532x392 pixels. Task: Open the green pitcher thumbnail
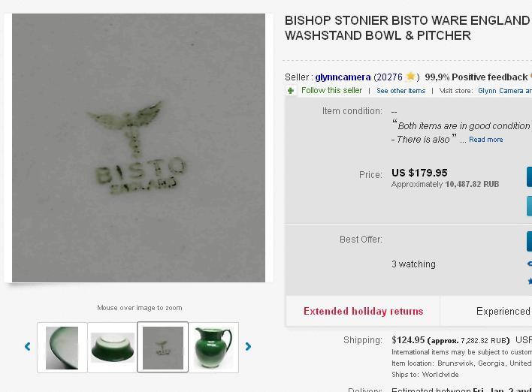pyautogui.click(x=213, y=348)
